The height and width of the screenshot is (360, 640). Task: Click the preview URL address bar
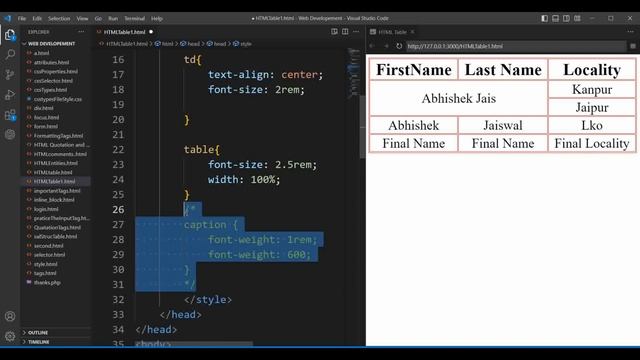point(515,46)
